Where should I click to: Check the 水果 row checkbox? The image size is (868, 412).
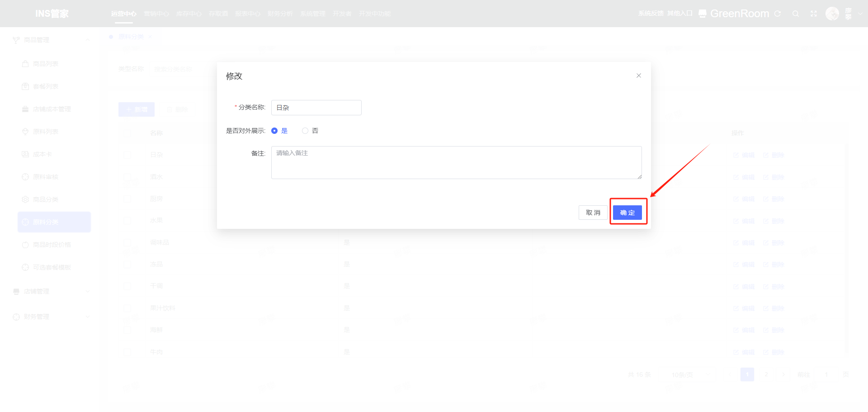click(x=127, y=221)
